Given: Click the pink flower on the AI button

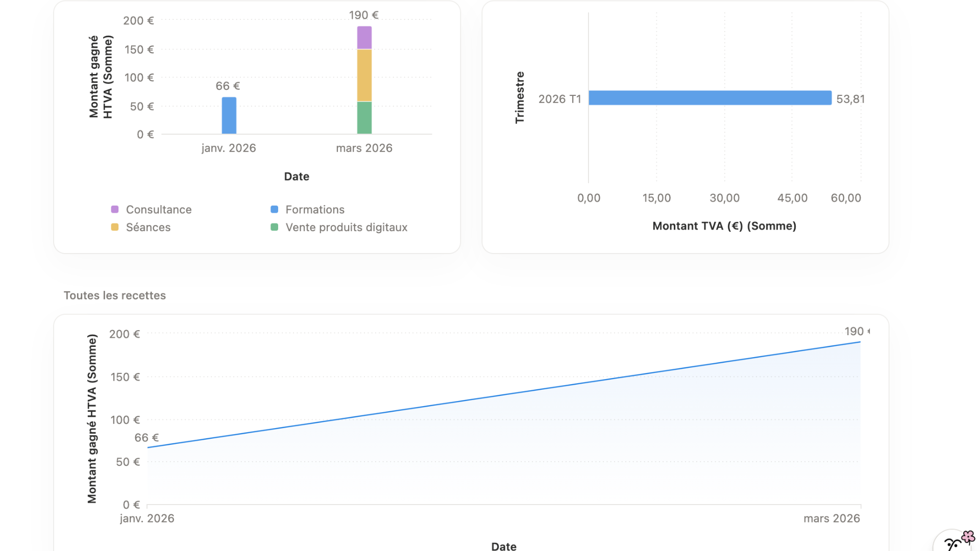Looking at the screenshot, I should click(x=968, y=537).
